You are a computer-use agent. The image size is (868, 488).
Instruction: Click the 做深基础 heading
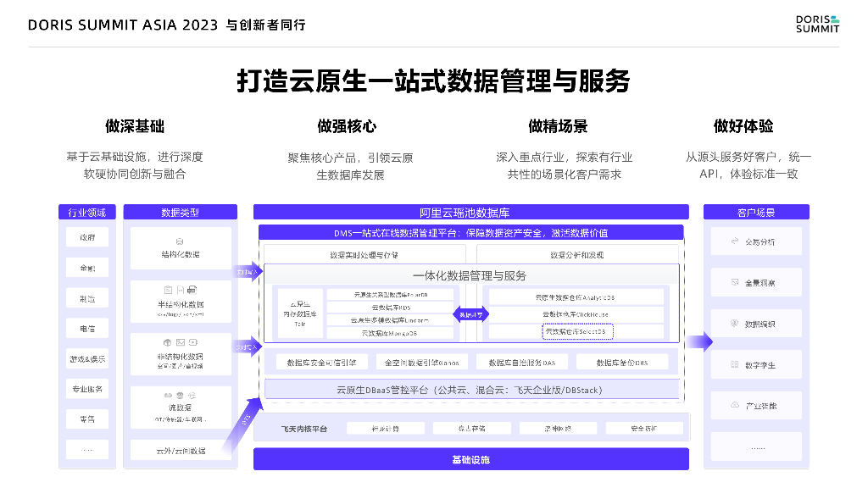point(135,126)
